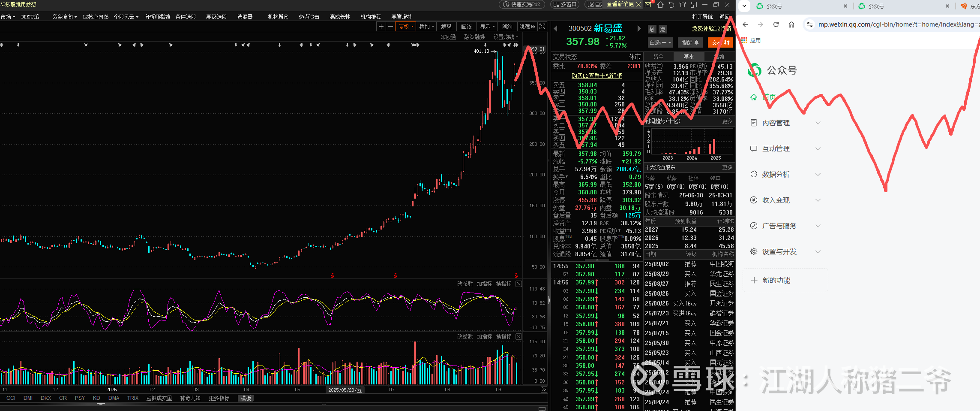The width and height of the screenshot is (980, 411).
Task: Open the mail envelope icon in title bar
Action: [648, 5]
